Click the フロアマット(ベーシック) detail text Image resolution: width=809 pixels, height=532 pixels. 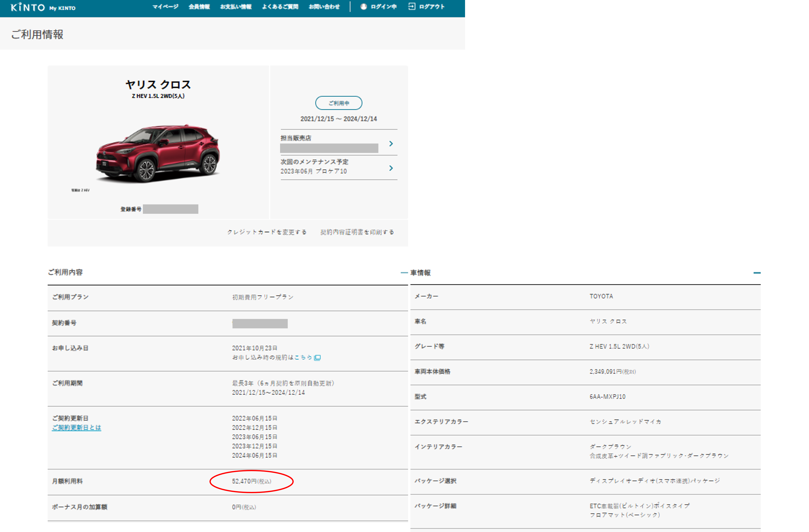tap(625, 515)
